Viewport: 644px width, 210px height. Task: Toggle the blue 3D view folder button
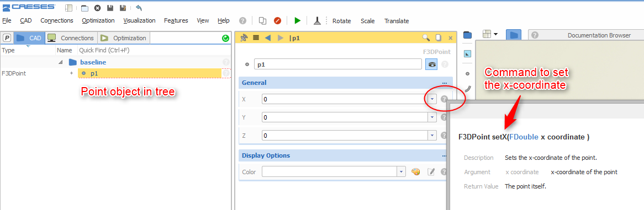[514, 35]
